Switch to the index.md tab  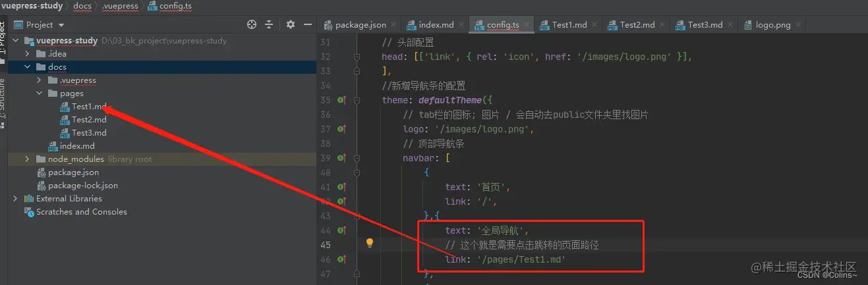point(436,25)
